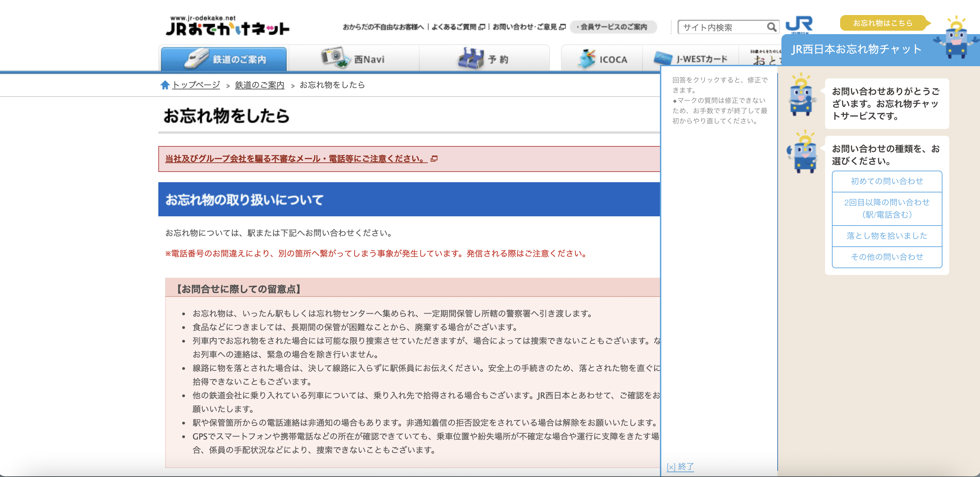The image size is (980, 477).
Task: Click 会員サービスのご案内 button
Action: pyautogui.click(x=613, y=27)
